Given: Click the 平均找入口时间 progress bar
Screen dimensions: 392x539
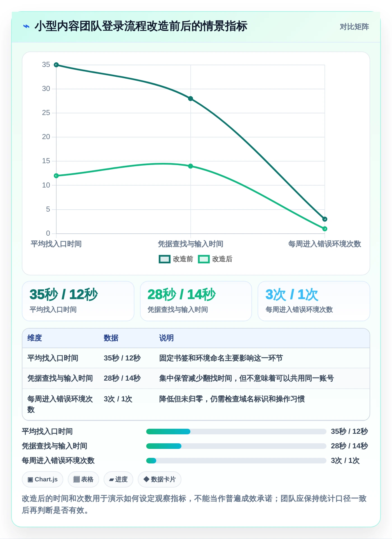Looking at the screenshot, I should click(236, 432).
